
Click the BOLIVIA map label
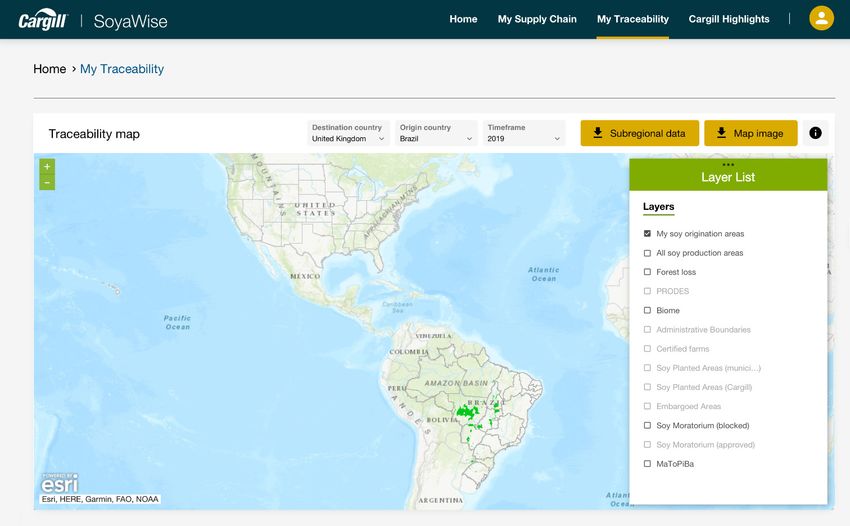click(442, 420)
